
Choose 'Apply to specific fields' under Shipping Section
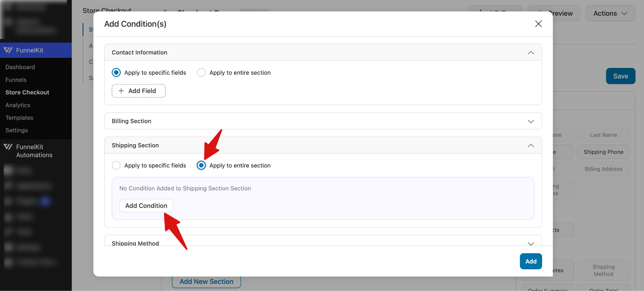pyautogui.click(x=116, y=165)
